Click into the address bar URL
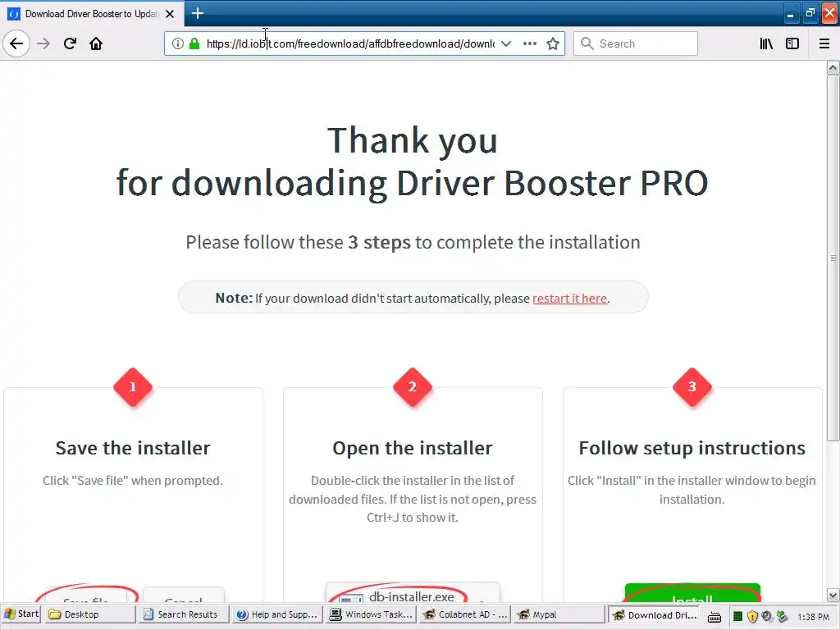The width and height of the screenshot is (840, 630). coord(350,43)
